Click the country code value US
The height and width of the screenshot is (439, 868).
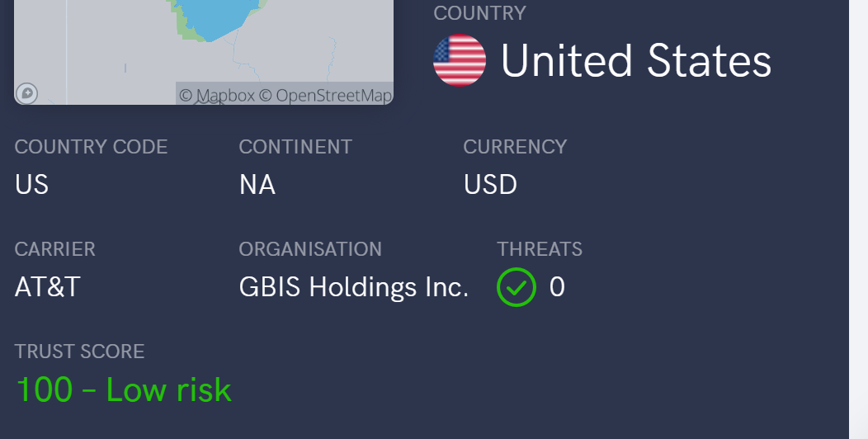(x=31, y=184)
